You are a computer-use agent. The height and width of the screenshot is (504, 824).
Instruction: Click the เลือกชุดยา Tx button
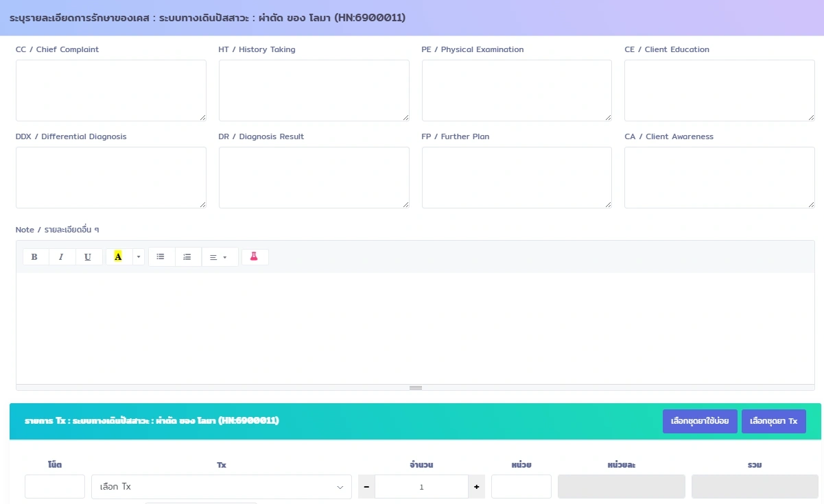tap(773, 421)
